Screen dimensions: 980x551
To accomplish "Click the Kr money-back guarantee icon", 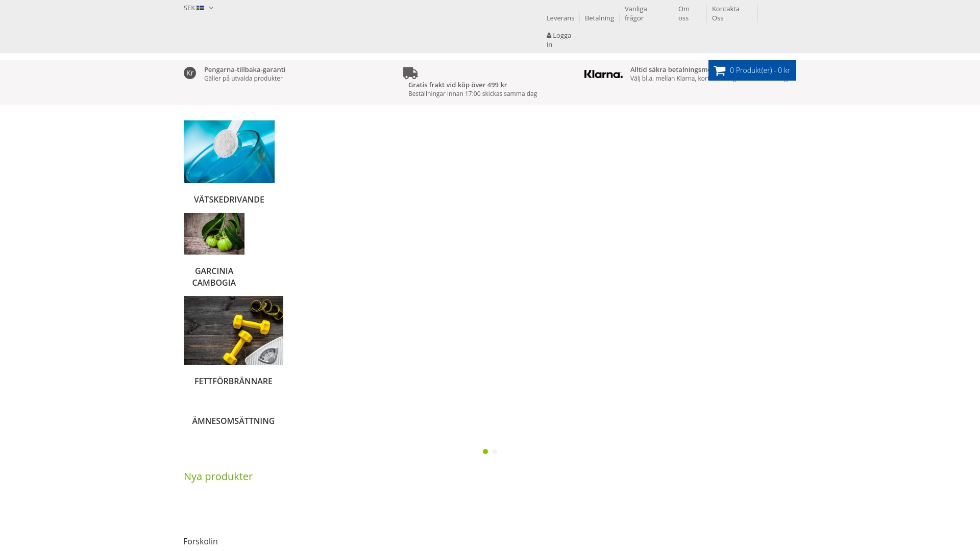I will click(190, 73).
